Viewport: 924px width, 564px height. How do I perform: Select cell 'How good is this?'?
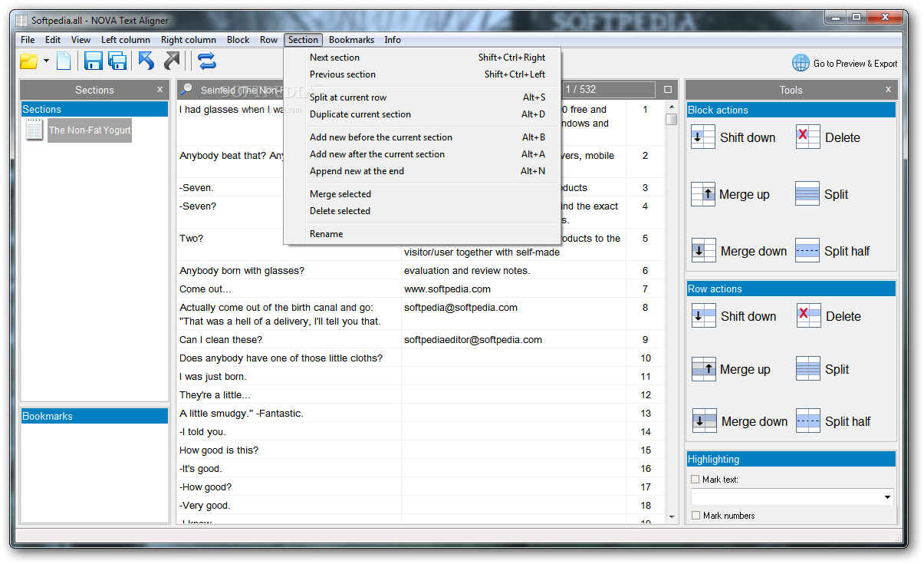point(289,450)
